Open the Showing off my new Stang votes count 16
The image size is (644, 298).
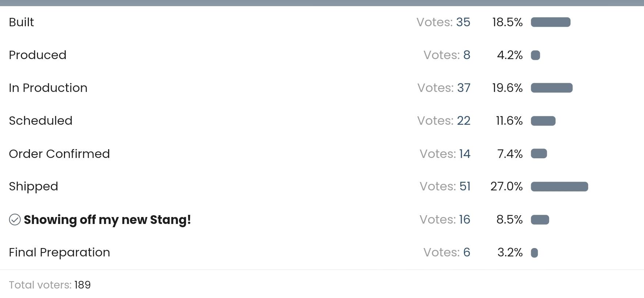pos(465,220)
